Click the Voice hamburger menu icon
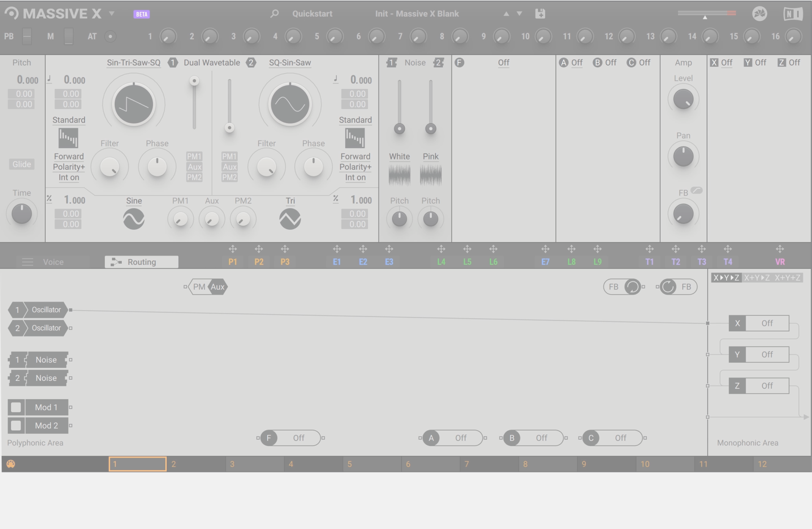The image size is (812, 529). tap(27, 262)
